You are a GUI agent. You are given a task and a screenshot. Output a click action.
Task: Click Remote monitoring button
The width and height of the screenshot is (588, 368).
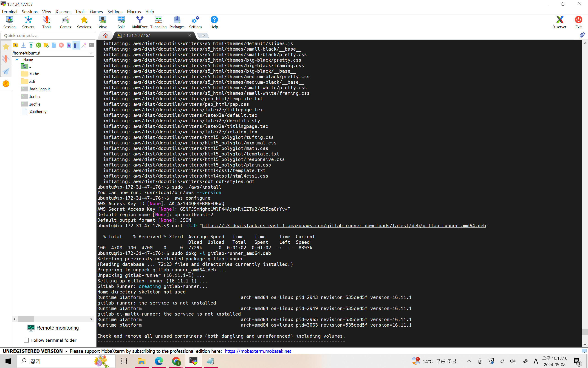(x=53, y=328)
